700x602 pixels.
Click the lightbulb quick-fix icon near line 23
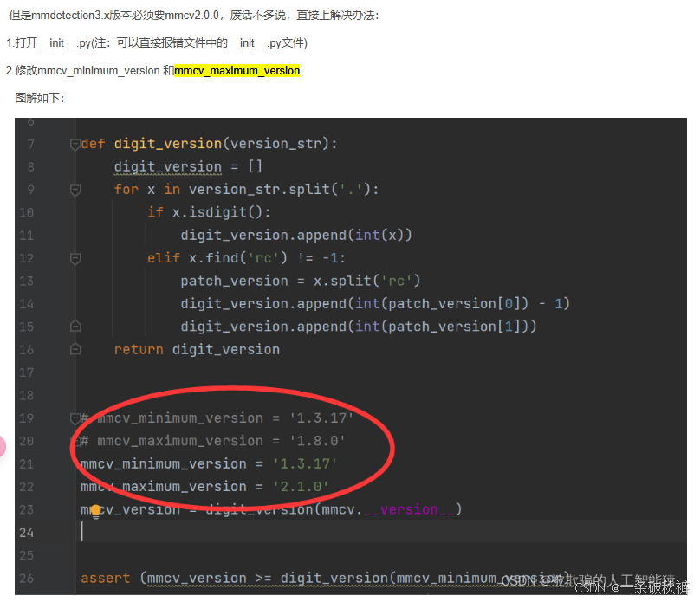tap(95, 510)
